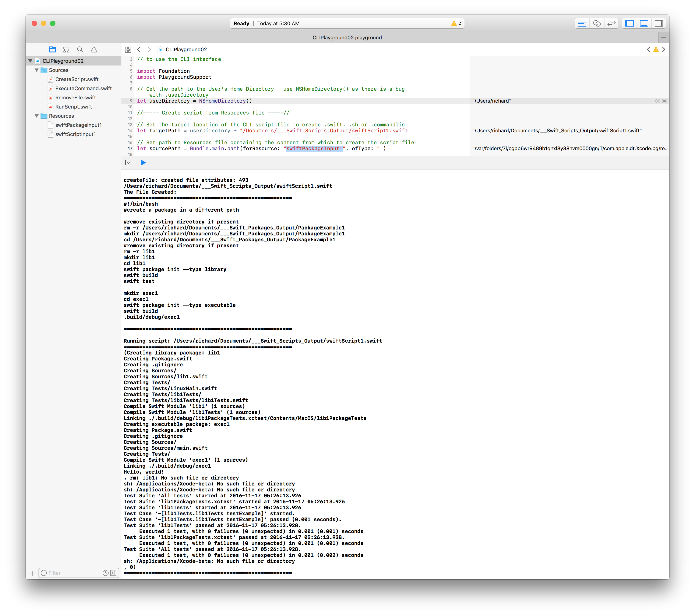This screenshot has height=616, width=695.
Task: Open the Project navigator folder icon
Action: (52, 50)
